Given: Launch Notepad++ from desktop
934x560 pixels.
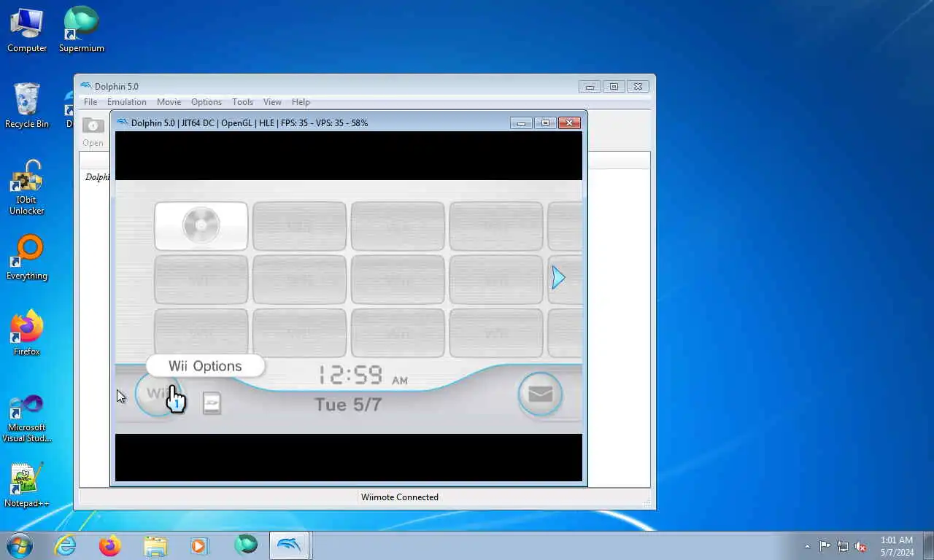Looking at the screenshot, I should click(27, 485).
